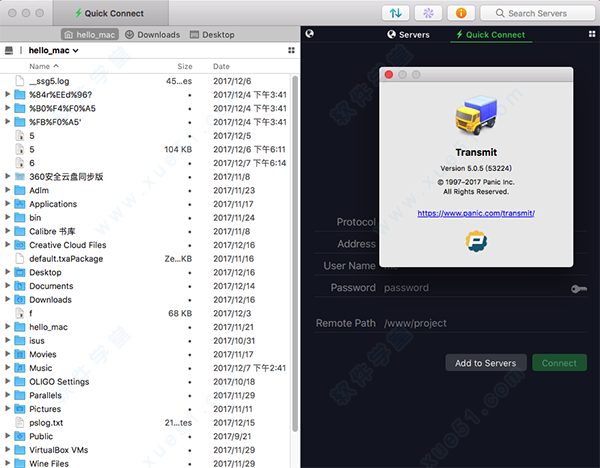Click the Remote Path field
This screenshot has height=468, width=600.
click(485, 323)
